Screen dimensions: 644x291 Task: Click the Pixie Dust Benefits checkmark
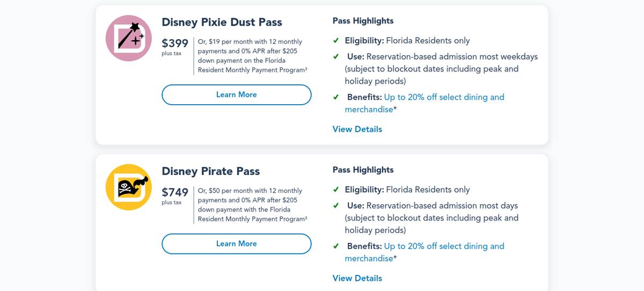coord(336,97)
